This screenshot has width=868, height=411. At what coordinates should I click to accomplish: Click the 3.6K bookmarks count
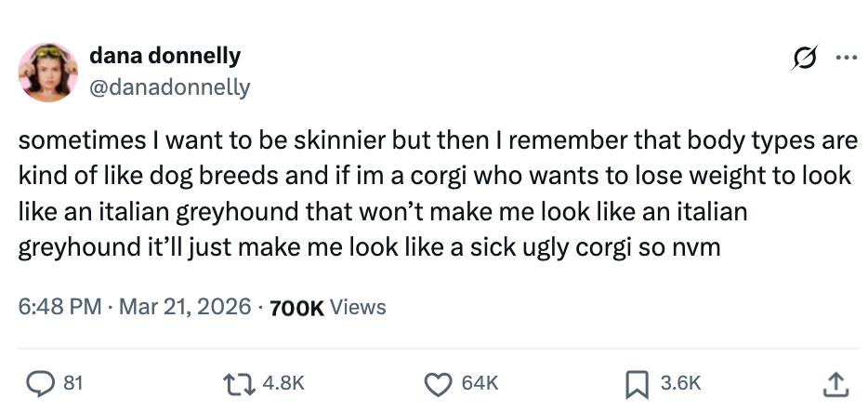680,382
